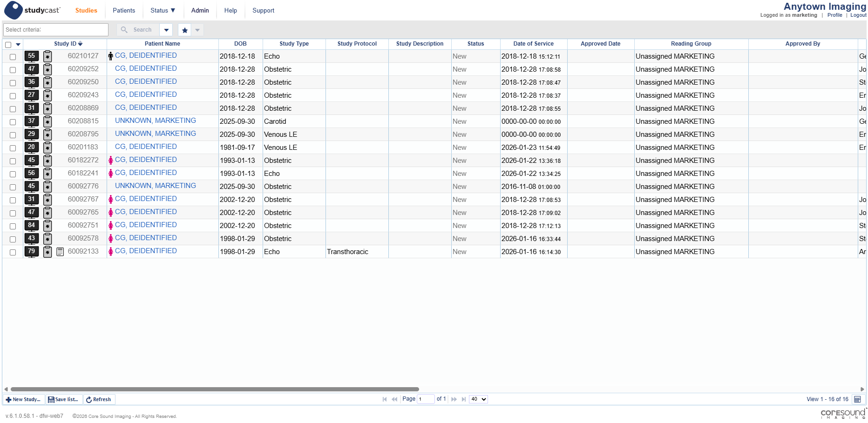Go to previous page of results

pyautogui.click(x=394, y=399)
